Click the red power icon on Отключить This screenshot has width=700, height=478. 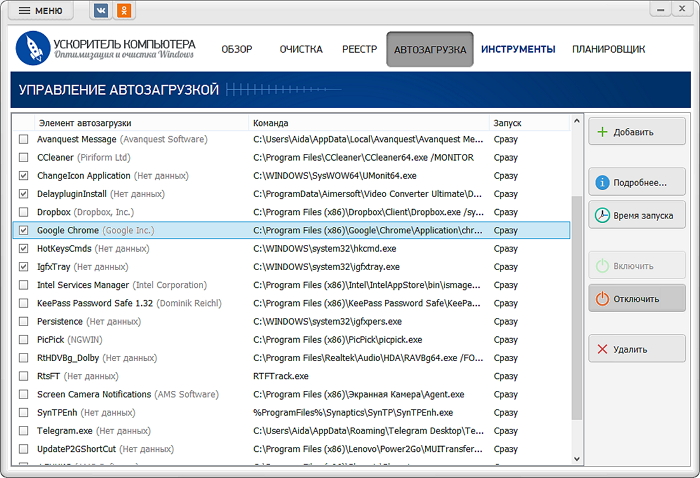(x=602, y=299)
